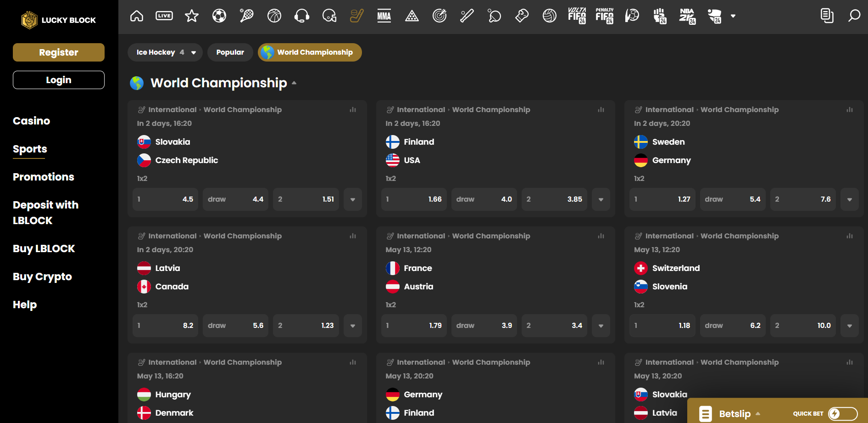Screen dimensions: 868x423
Task: Select the darts target icon
Action: tap(440, 16)
